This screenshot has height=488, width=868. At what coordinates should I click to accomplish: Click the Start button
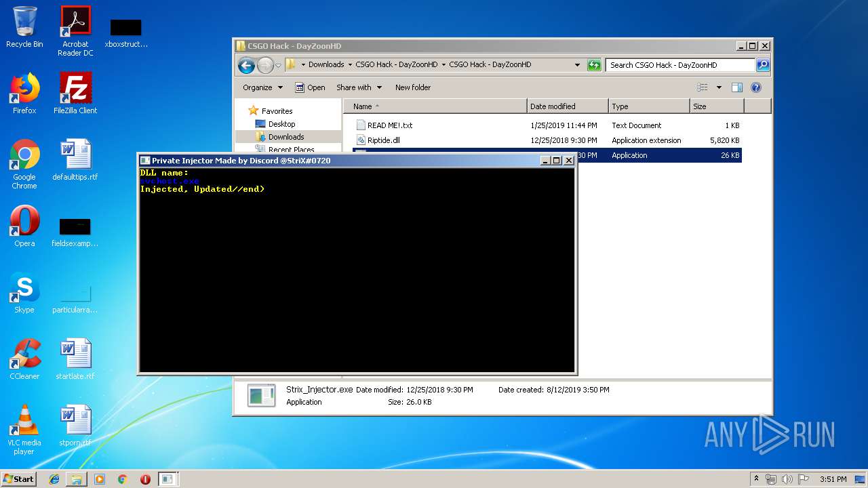point(18,479)
